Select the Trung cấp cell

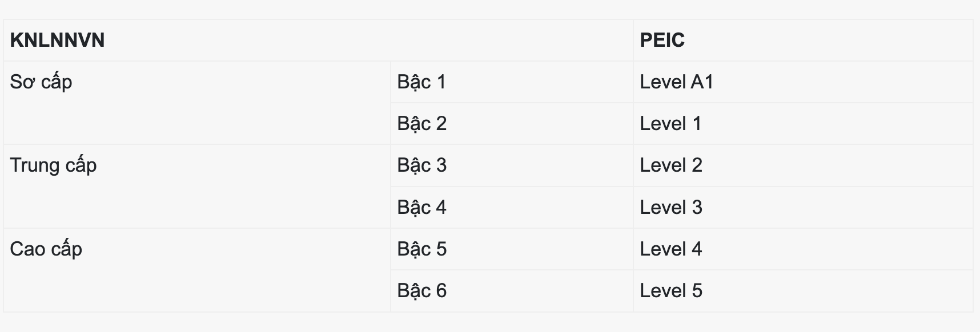click(x=53, y=165)
